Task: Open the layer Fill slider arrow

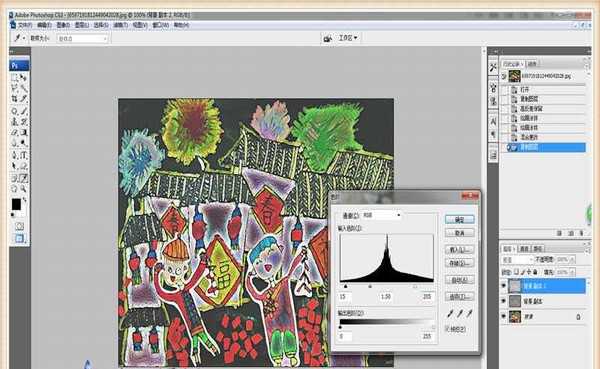Action: (x=572, y=272)
